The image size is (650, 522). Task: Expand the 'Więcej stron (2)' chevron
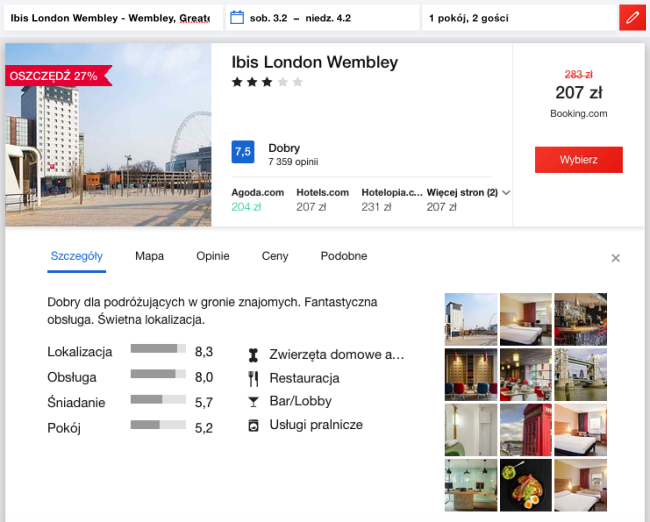click(506, 192)
